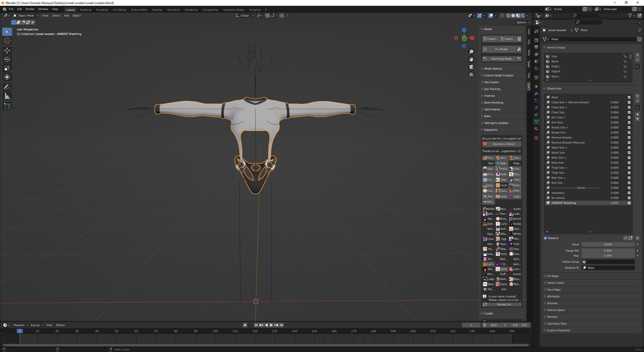The height and width of the screenshot is (352, 644).
Task: Uncheck the sleeveless shape key checkbox
Action: click(x=629, y=193)
